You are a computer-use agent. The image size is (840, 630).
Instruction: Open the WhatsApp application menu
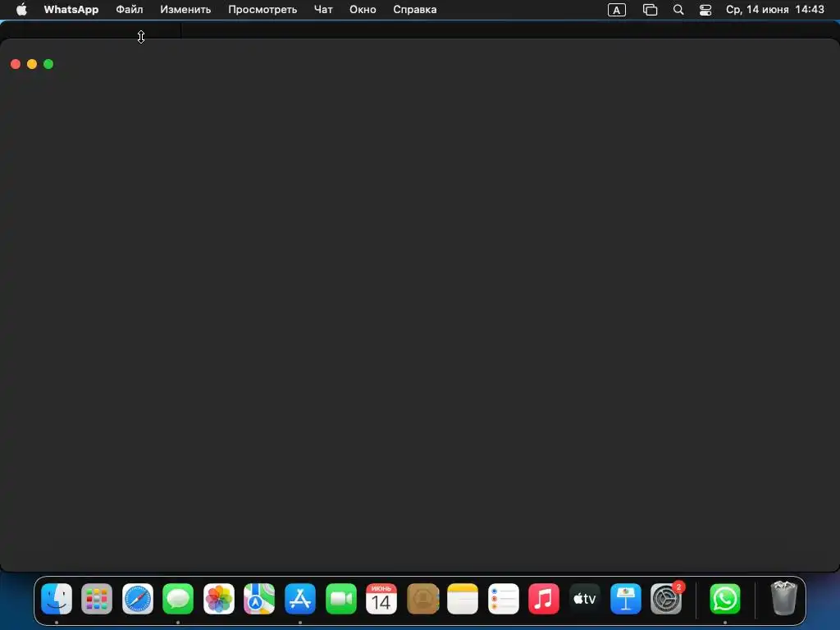[71, 10]
